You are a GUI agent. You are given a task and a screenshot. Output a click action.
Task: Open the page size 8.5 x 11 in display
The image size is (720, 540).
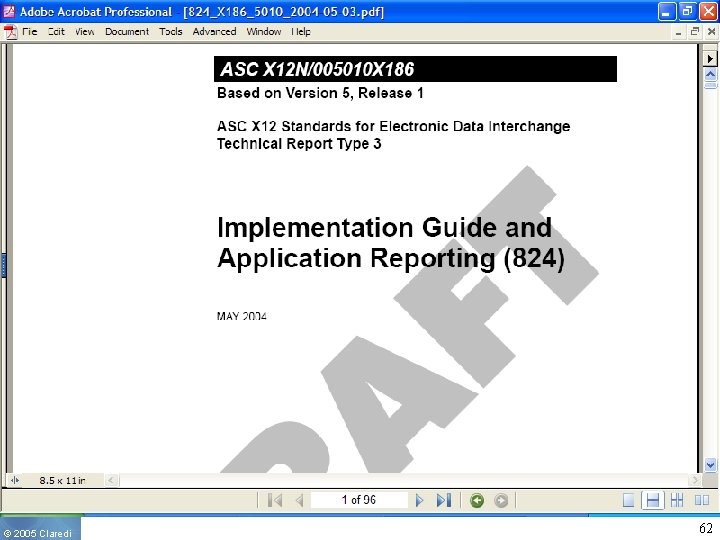pyautogui.click(x=62, y=480)
